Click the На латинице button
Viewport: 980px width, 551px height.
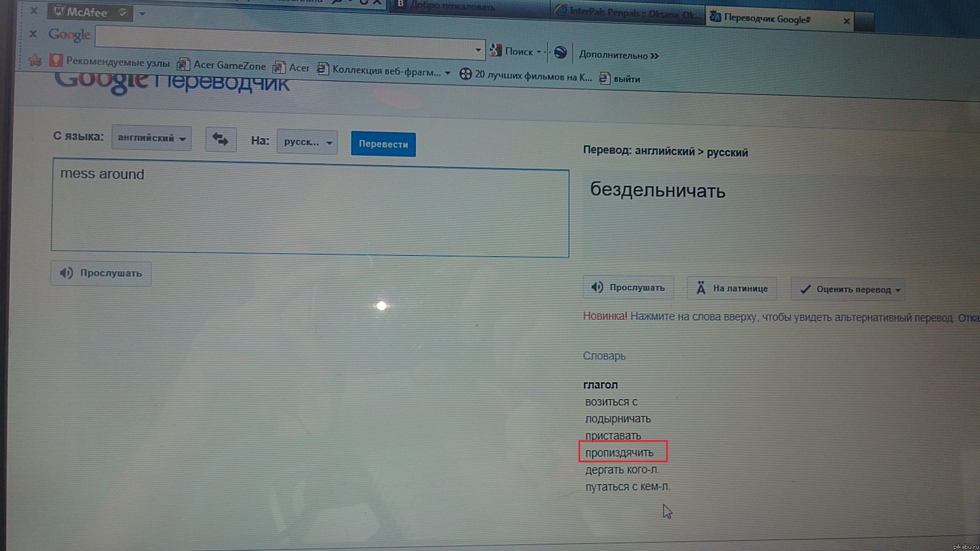coord(731,288)
